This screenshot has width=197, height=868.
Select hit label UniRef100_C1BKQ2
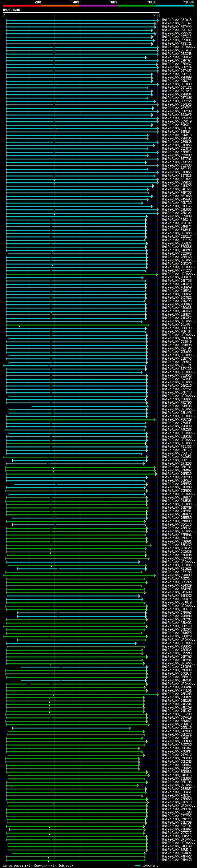[x=177, y=437]
